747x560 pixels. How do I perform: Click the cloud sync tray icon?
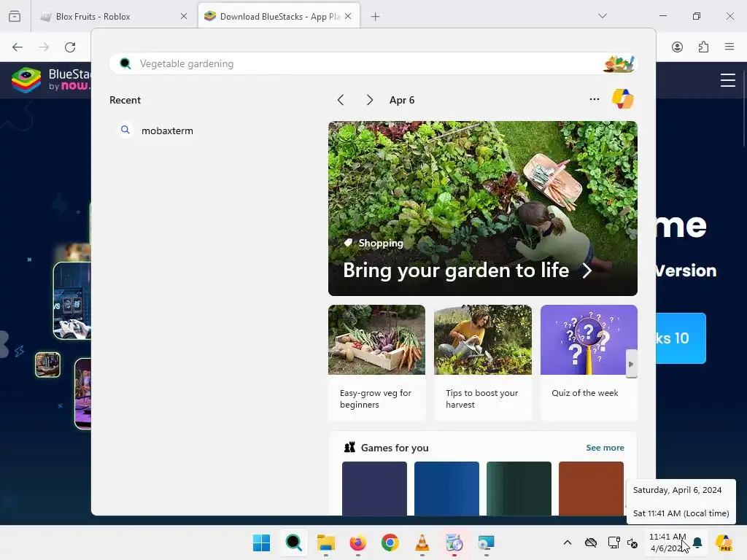591,542
